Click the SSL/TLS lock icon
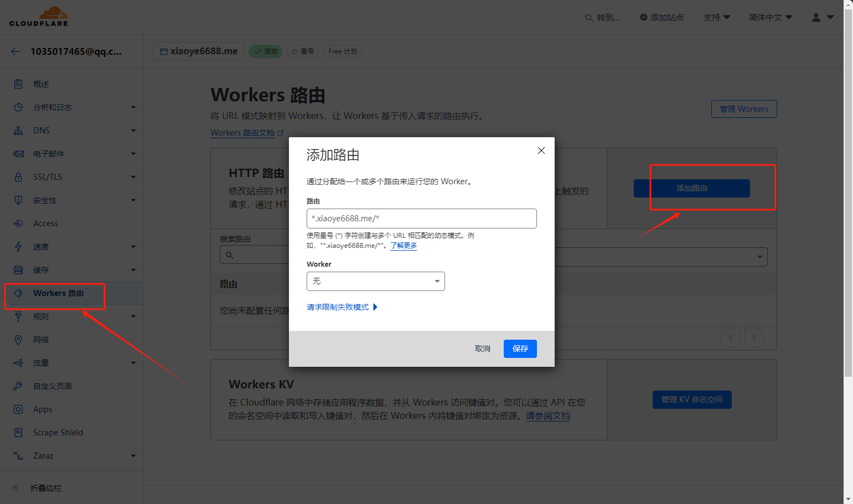Image resolution: width=853 pixels, height=504 pixels. click(18, 177)
